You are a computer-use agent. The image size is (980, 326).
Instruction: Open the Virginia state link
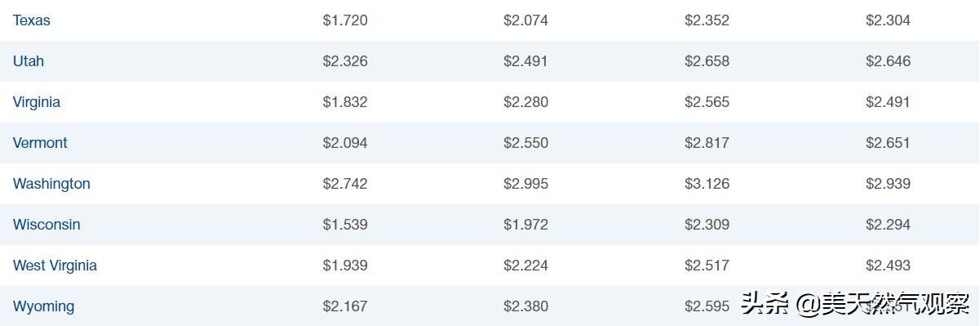pyautogui.click(x=37, y=102)
